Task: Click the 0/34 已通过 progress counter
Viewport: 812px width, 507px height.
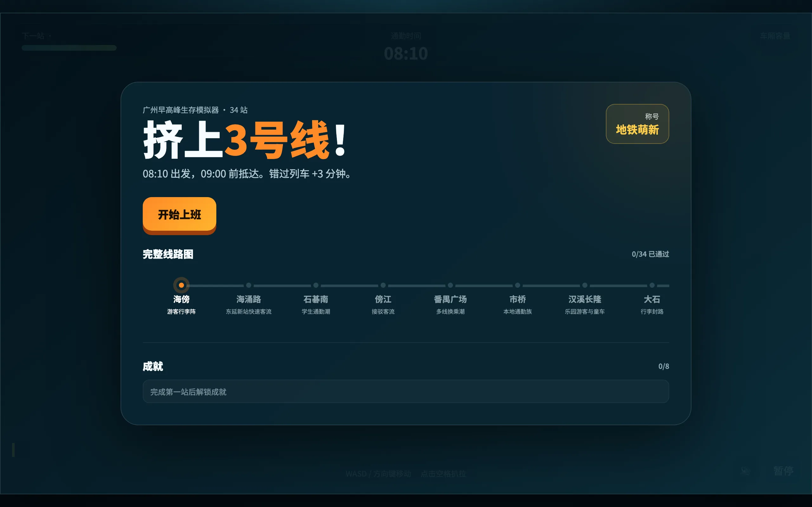Action: [650, 254]
